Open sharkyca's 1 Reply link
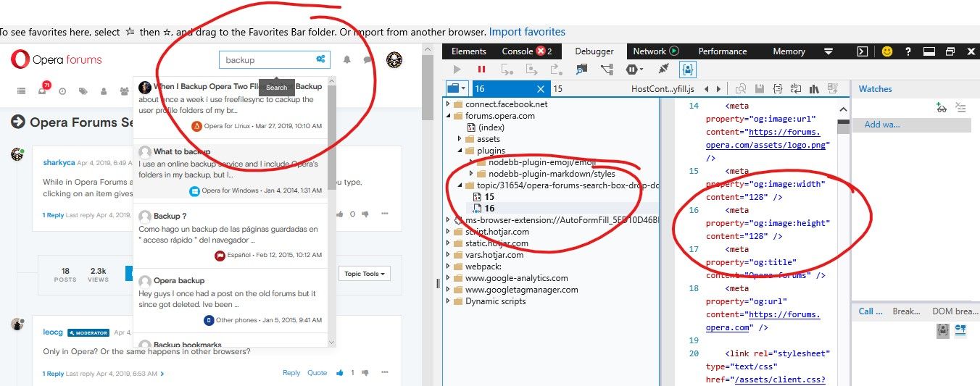This screenshot has width=980, height=386. (53, 215)
